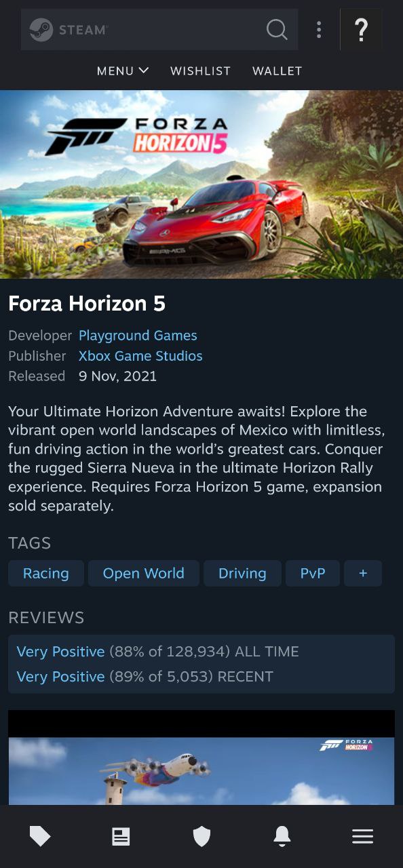The height and width of the screenshot is (868, 403).
Task: Open the store tag icon in bottom bar
Action: [40, 837]
